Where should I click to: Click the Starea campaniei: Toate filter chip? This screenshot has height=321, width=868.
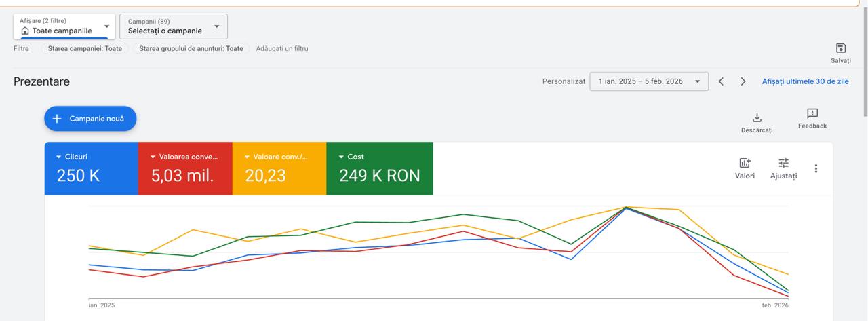click(x=85, y=49)
